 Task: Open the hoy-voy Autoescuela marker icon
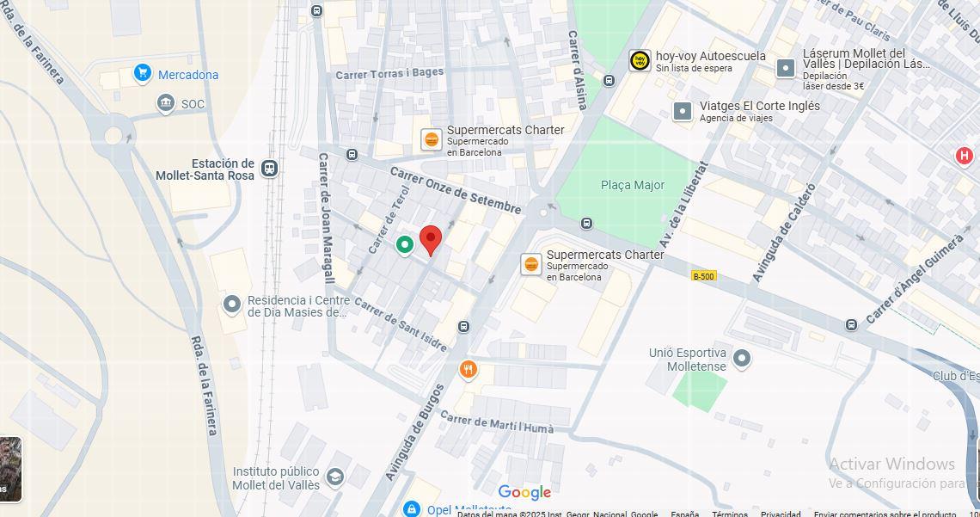[x=640, y=60]
